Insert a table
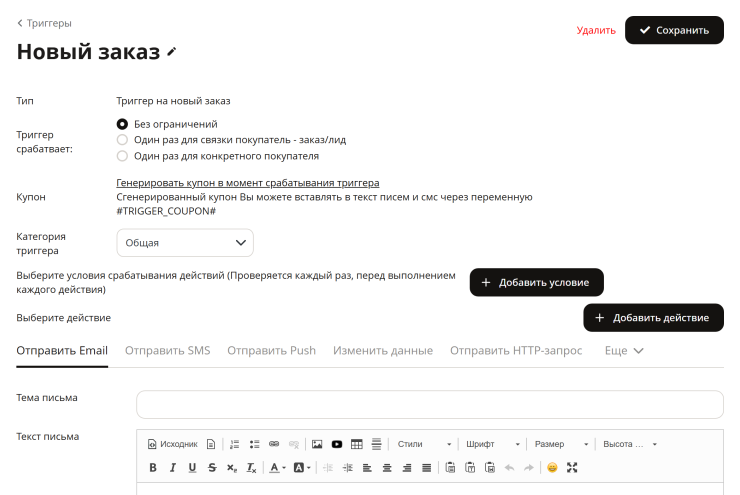740x495 pixels. [x=357, y=444]
